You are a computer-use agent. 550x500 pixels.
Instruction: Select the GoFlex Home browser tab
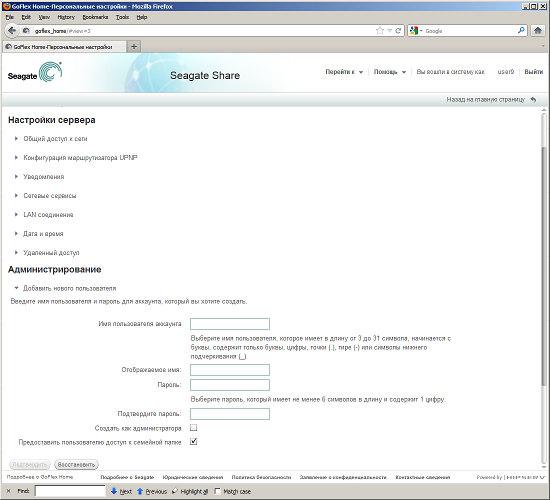tap(64, 47)
